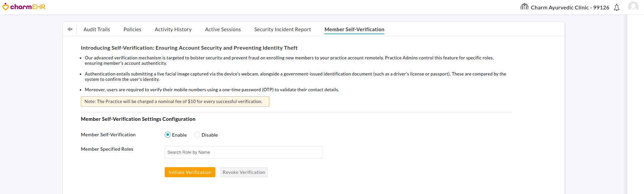The image size is (644, 194).
Task: Click the Search Role by Name field
Action: 243,152
